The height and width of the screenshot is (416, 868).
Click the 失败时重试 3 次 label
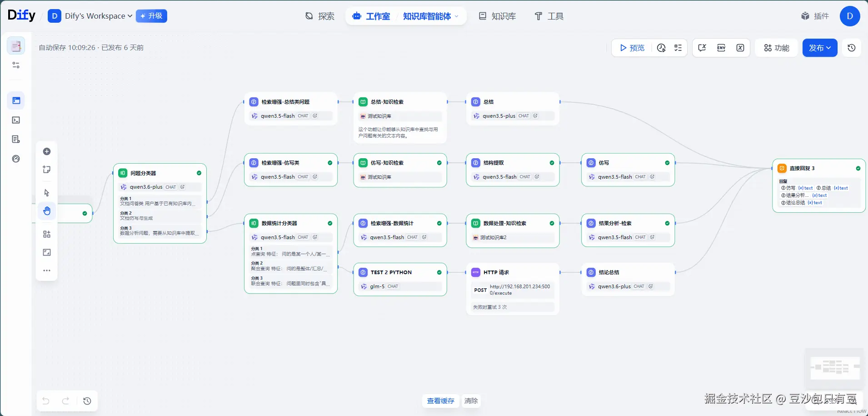(x=490, y=307)
